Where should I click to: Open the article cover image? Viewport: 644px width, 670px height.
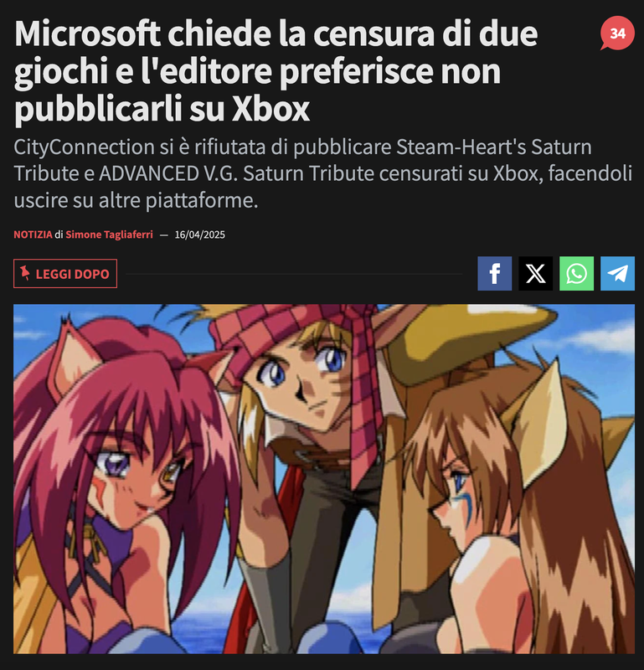pos(324,479)
